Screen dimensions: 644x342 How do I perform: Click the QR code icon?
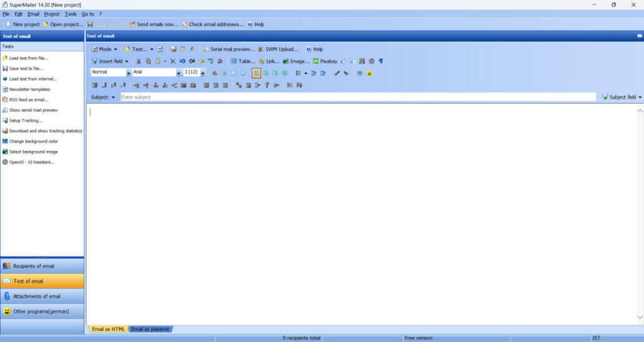[362, 61]
